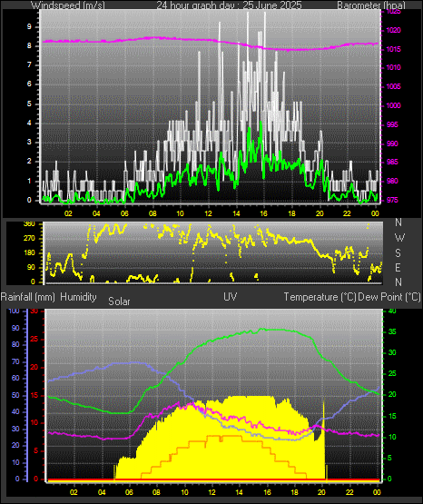Click the 4 on the windspeed axis
This screenshot has height=504, width=423.
[29, 124]
